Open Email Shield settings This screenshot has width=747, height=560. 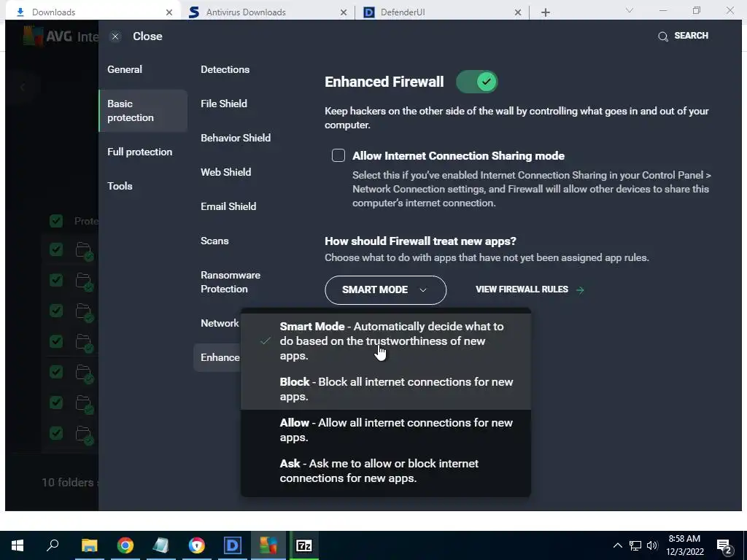[x=228, y=206]
